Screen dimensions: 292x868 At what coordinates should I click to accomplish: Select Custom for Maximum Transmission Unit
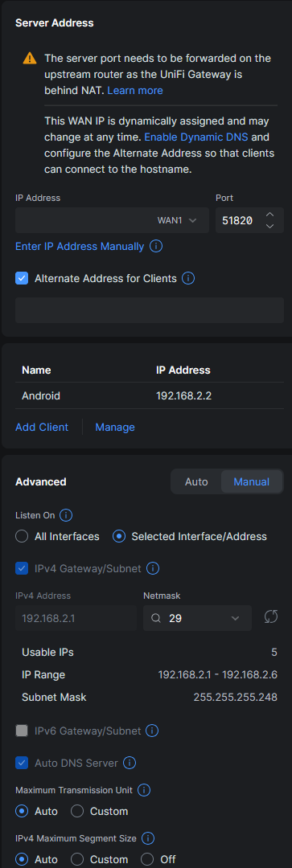[x=77, y=811]
